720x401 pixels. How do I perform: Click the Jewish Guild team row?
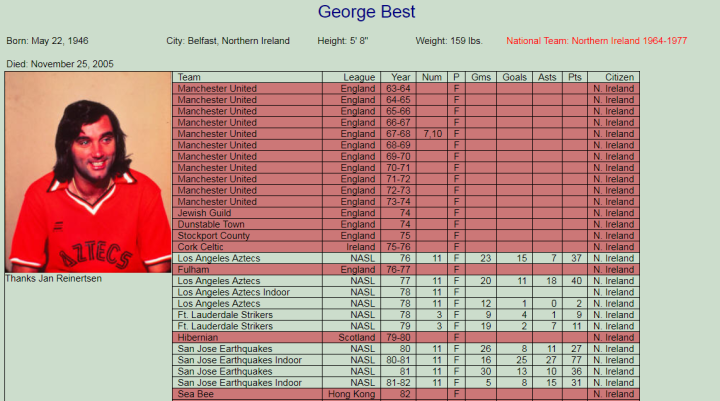click(x=203, y=213)
